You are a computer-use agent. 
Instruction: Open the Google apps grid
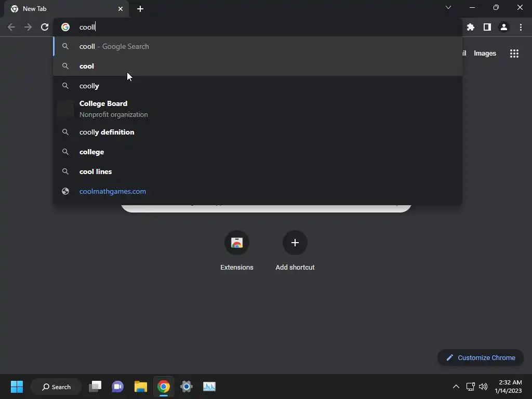[514, 54]
